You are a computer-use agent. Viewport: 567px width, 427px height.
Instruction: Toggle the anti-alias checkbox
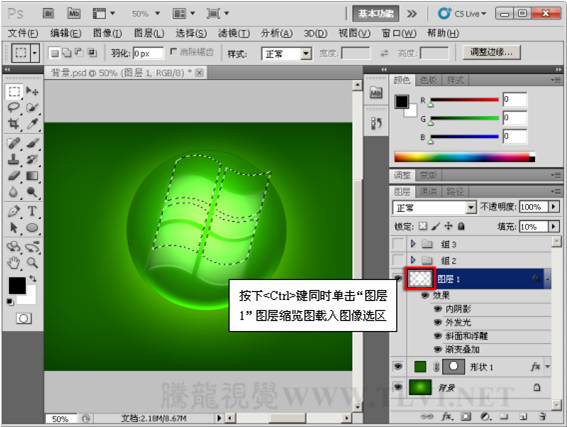(x=173, y=52)
